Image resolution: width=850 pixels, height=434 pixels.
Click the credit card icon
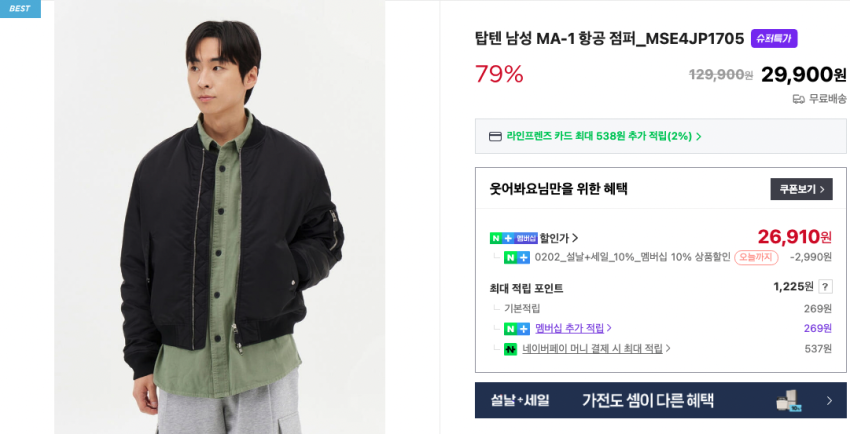click(495, 136)
